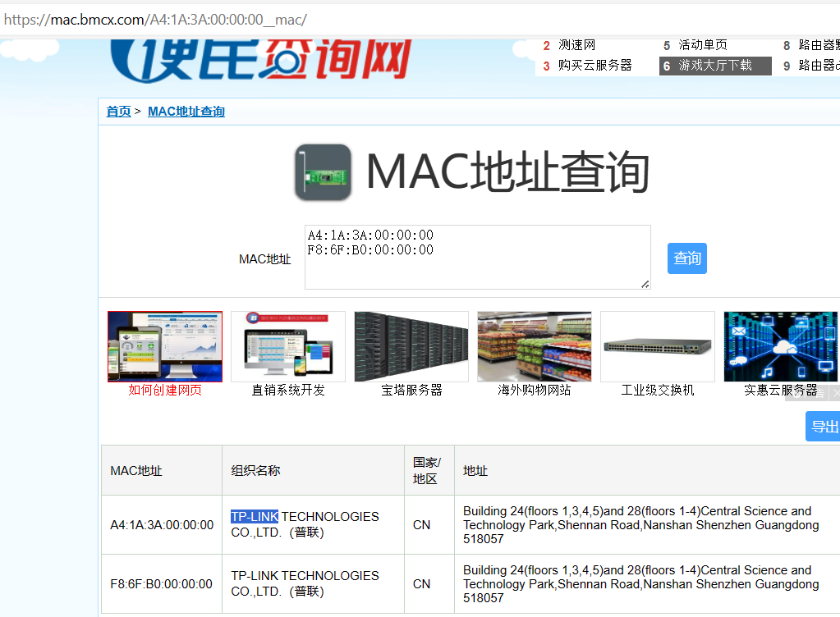Click the MAC地址查询 page heading
The height and width of the screenshot is (617, 840).
click(507, 171)
